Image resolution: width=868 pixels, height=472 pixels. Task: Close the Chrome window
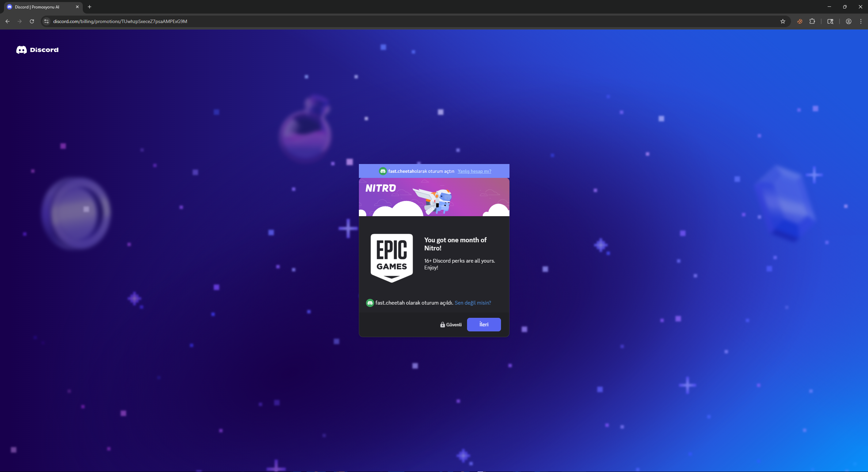point(861,7)
